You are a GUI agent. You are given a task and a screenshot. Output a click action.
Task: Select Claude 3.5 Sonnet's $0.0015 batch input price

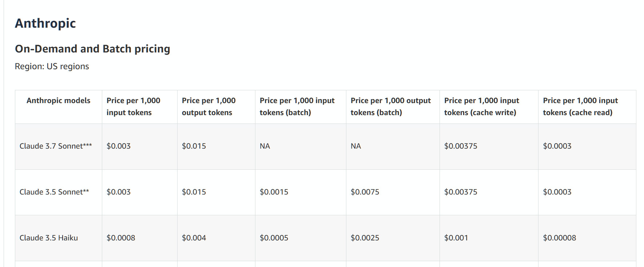pyautogui.click(x=274, y=192)
